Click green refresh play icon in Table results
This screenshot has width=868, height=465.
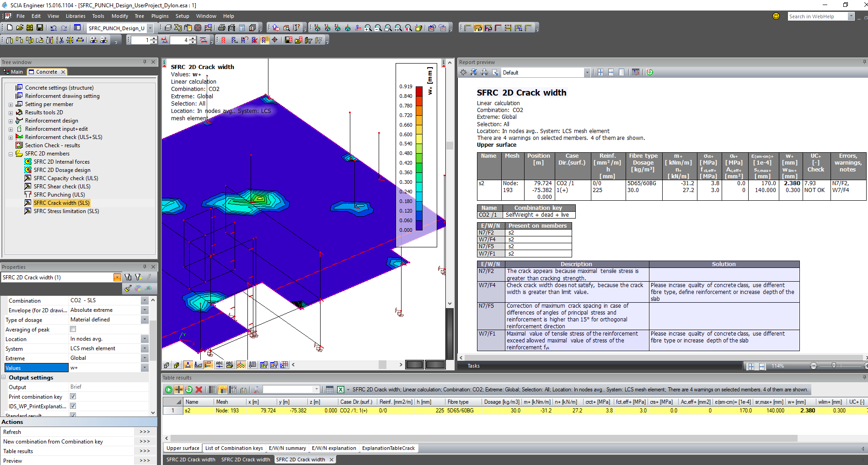tap(169, 390)
